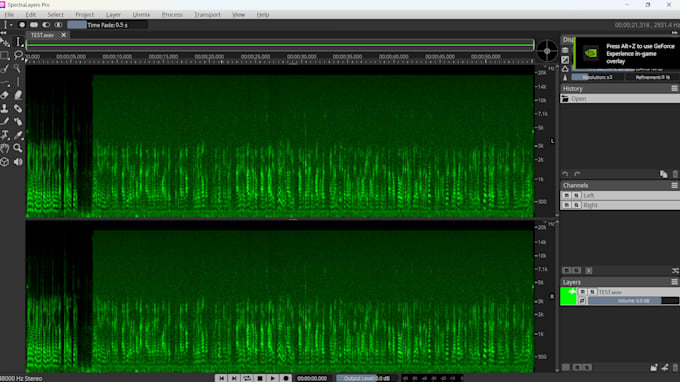Set selection mode to subtract
This screenshot has width=680, height=382.
(x=46, y=25)
